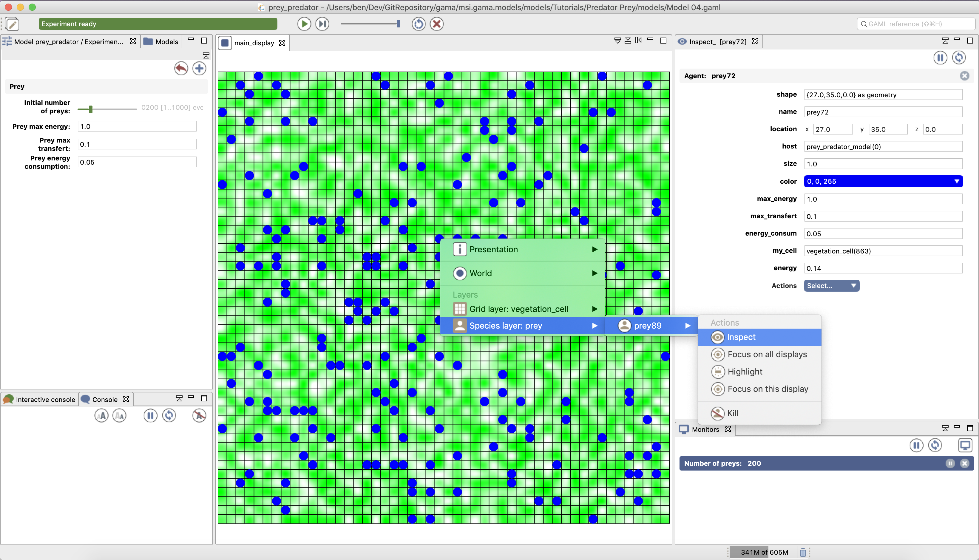Close the Console tab
Image resolution: width=979 pixels, height=560 pixels.
126,399
